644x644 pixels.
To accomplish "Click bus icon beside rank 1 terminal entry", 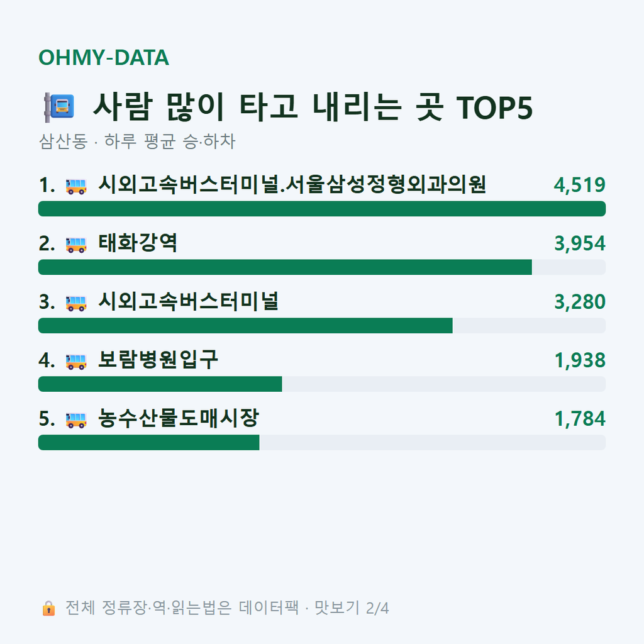I will pos(76,186).
